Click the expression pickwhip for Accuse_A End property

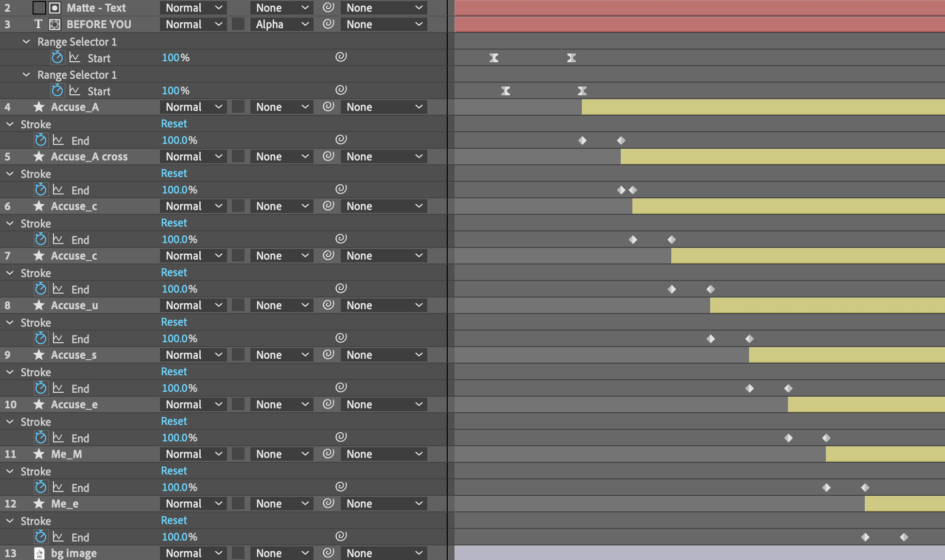click(340, 140)
